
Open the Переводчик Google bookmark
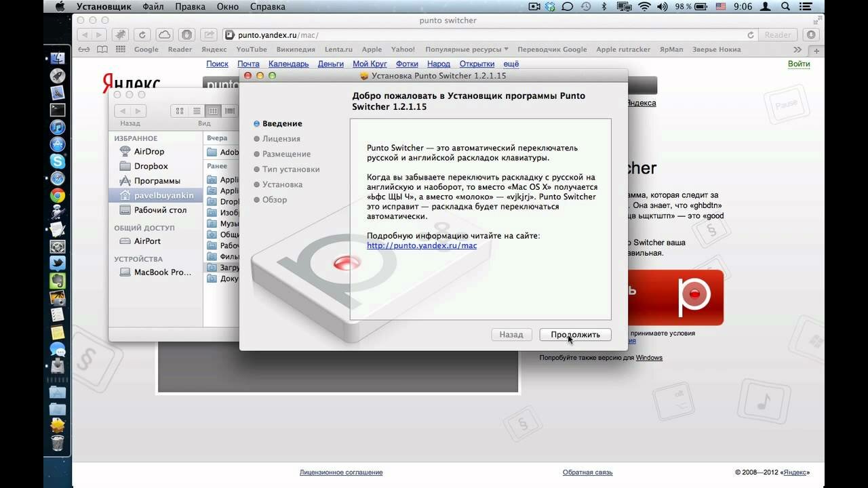(x=552, y=49)
